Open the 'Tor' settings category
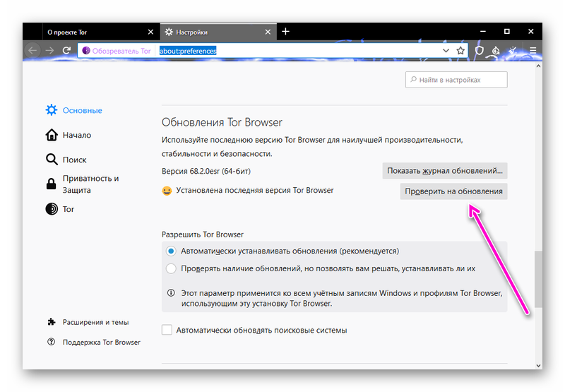565x392 pixels. tap(60, 209)
